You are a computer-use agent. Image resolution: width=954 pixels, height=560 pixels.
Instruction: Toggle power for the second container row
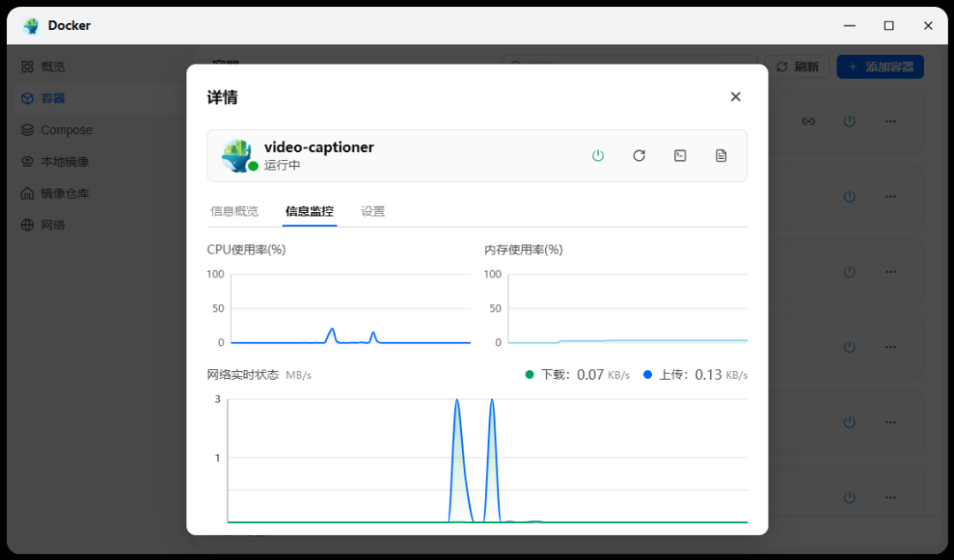[x=849, y=196]
